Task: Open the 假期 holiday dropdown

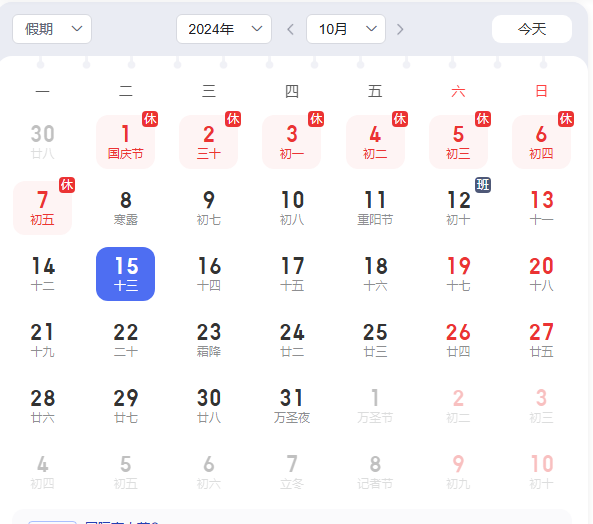Action: tap(52, 29)
